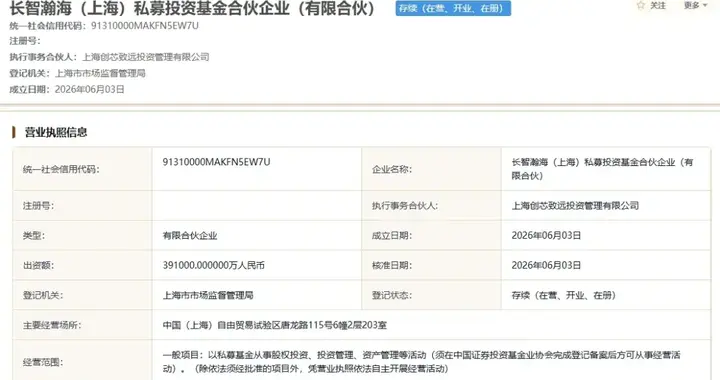Click table 登记机关 value 上海市市场监督管理局
Screen dimensions: 720x380
208,295
